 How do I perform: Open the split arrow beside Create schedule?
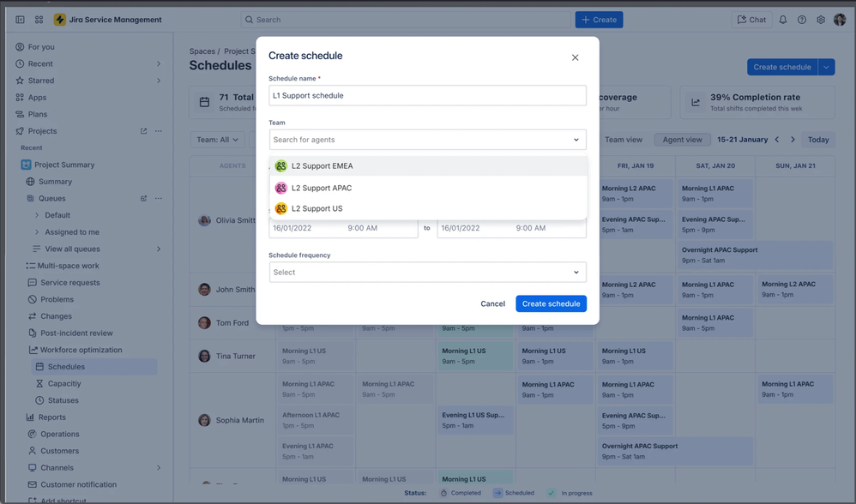click(x=827, y=67)
